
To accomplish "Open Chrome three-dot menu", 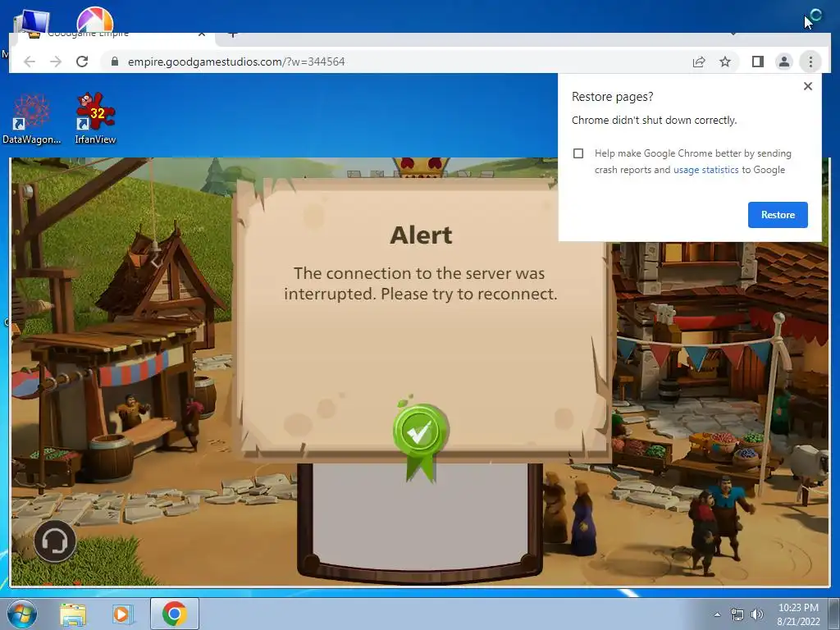I will tap(810, 62).
